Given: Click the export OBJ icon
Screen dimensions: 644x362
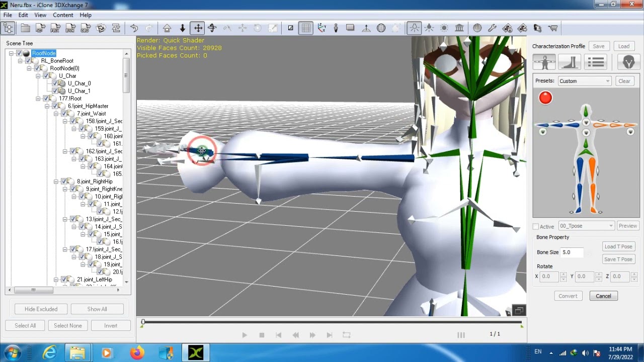Looking at the screenshot, I should (86, 28).
